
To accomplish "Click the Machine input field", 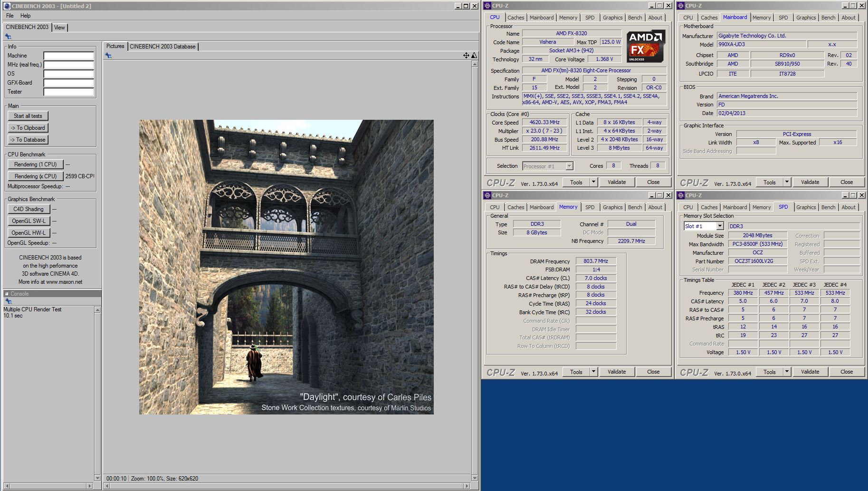I will pyautogui.click(x=69, y=56).
